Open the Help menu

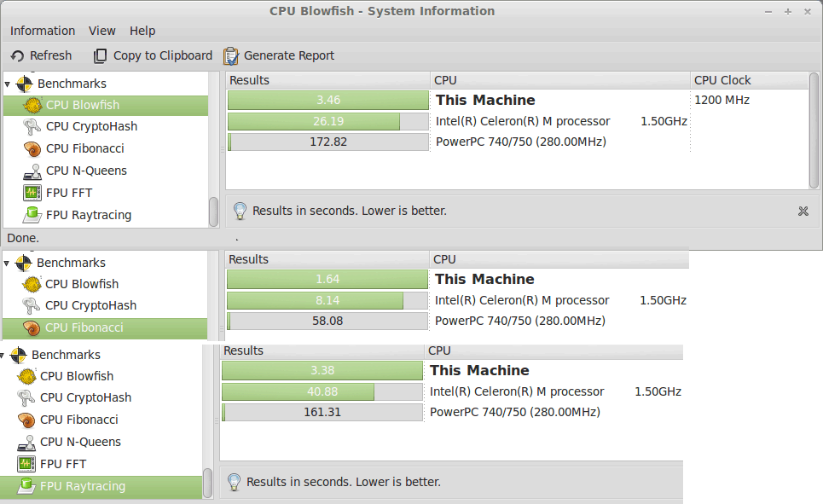(142, 31)
